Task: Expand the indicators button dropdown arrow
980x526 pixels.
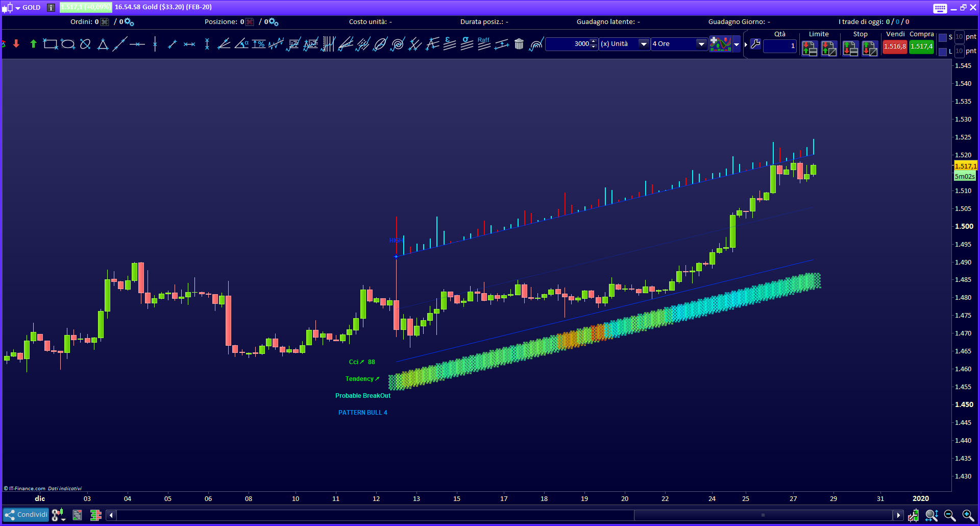Action: point(737,44)
